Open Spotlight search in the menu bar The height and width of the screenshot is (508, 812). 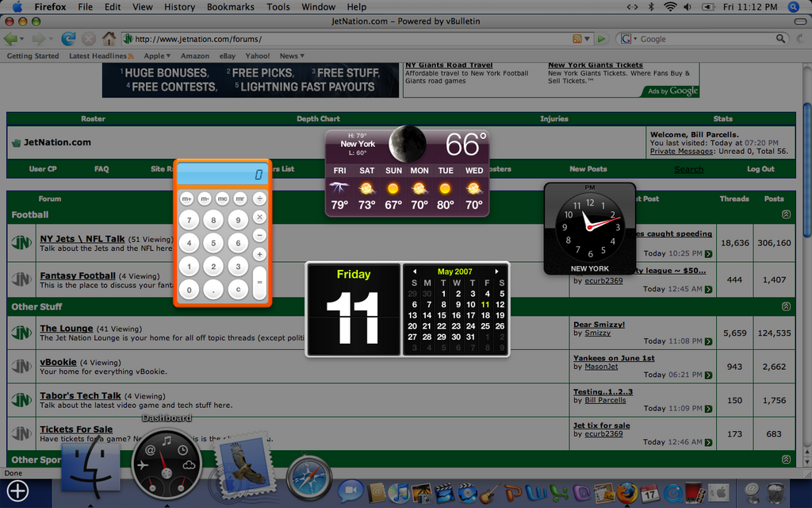pos(793,6)
